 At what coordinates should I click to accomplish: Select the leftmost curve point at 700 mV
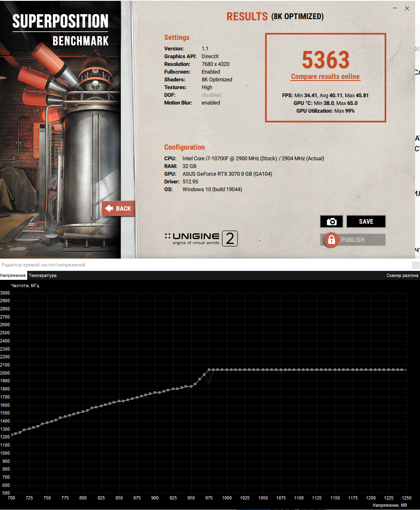[12, 434]
